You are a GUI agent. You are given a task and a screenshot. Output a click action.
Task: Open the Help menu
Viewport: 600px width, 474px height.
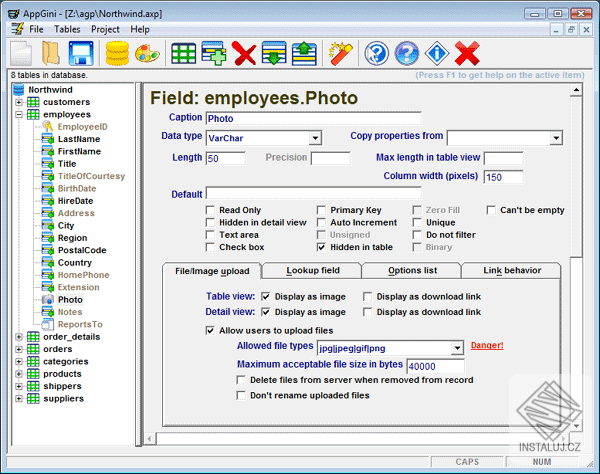click(140, 29)
